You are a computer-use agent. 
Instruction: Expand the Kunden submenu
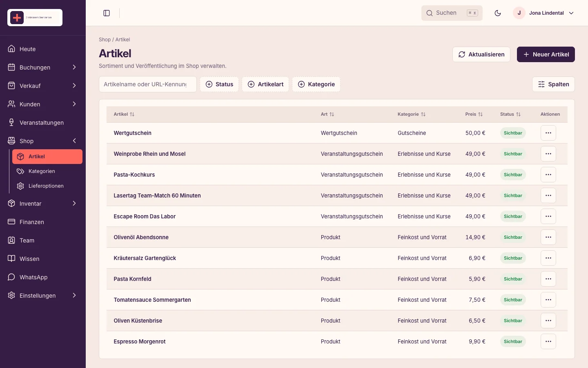tap(43, 104)
